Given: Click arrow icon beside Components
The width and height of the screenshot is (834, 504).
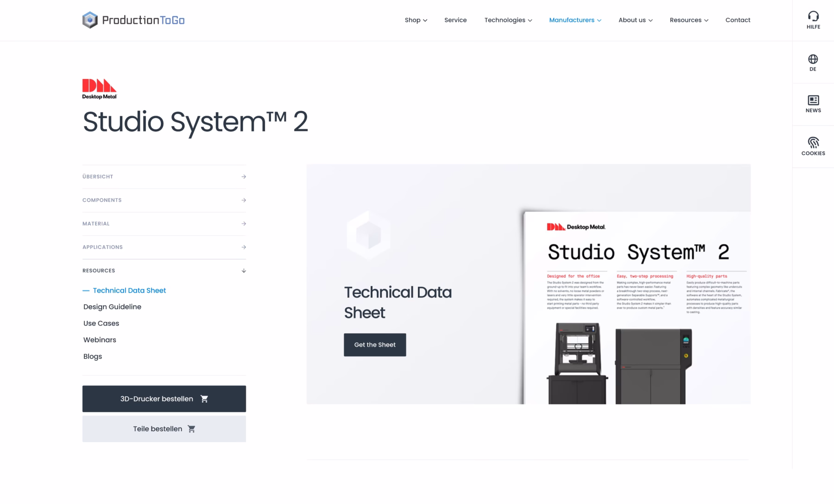Looking at the screenshot, I should coord(244,200).
